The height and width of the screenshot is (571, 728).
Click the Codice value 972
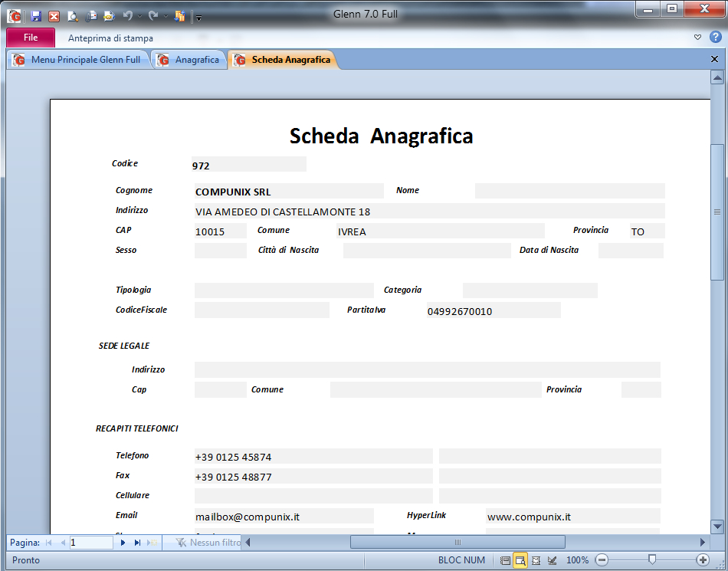(201, 166)
